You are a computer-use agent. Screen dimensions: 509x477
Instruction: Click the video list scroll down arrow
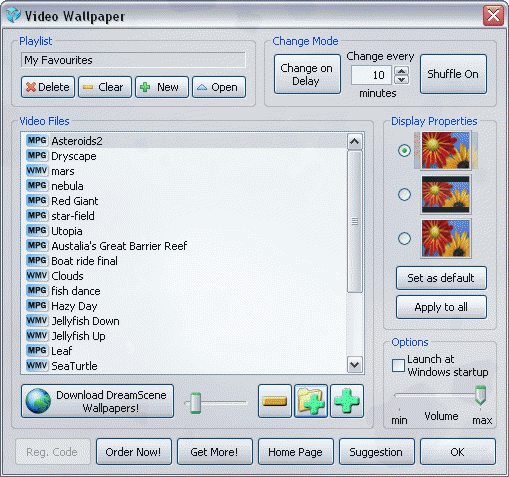[x=354, y=365]
